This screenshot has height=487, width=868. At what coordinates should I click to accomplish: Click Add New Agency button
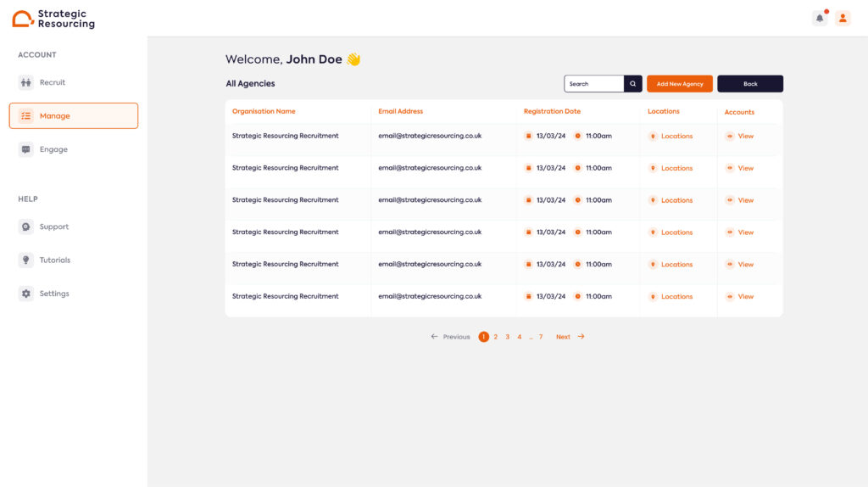tap(680, 84)
